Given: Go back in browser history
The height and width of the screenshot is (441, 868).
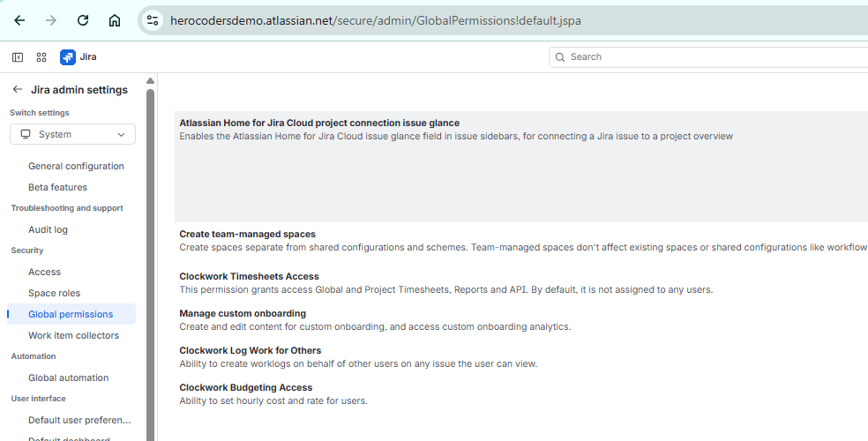Looking at the screenshot, I should (19, 20).
